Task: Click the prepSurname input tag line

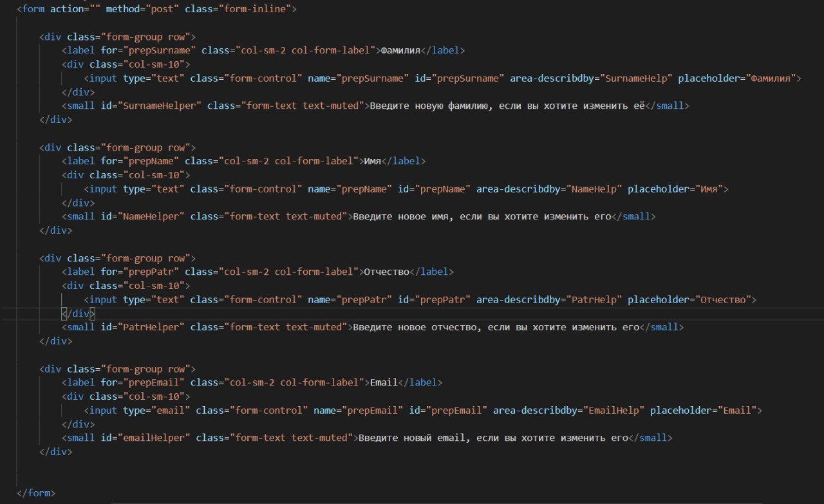Action: tap(443, 78)
